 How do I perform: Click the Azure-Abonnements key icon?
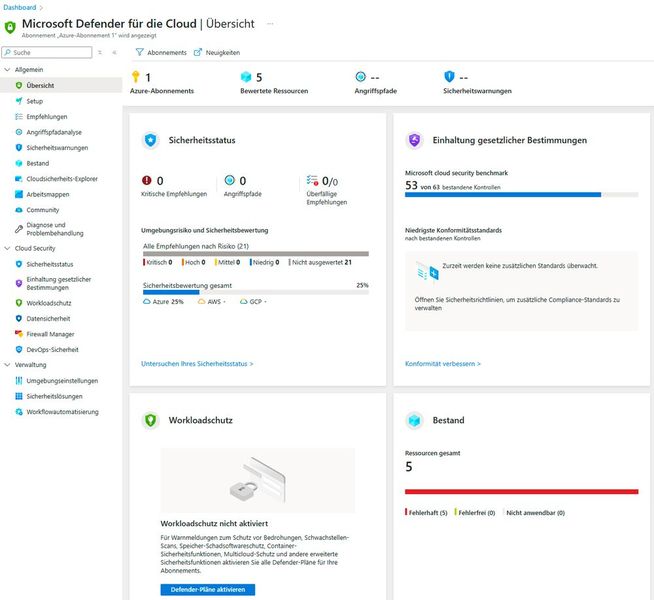[x=136, y=77]
